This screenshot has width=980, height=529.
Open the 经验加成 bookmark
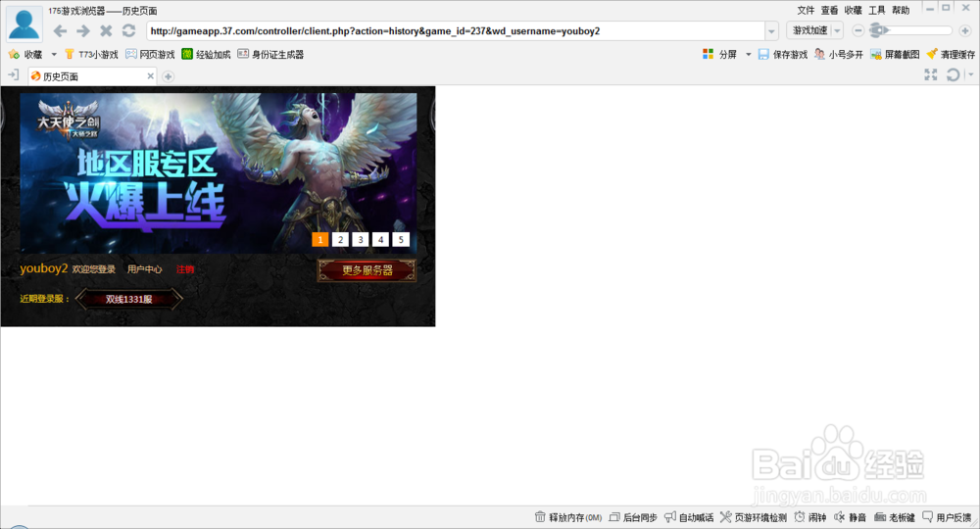[x=206, y=54]
